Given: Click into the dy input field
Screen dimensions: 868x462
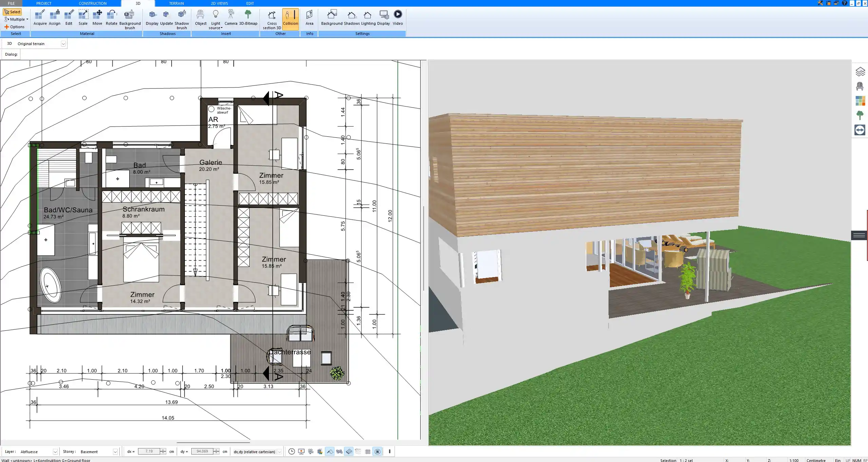Looking at the screenshot, I should coord(202,451).
